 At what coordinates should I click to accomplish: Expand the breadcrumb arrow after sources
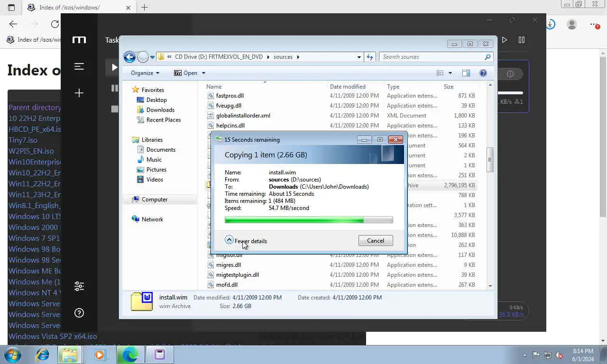click(298, 57)
